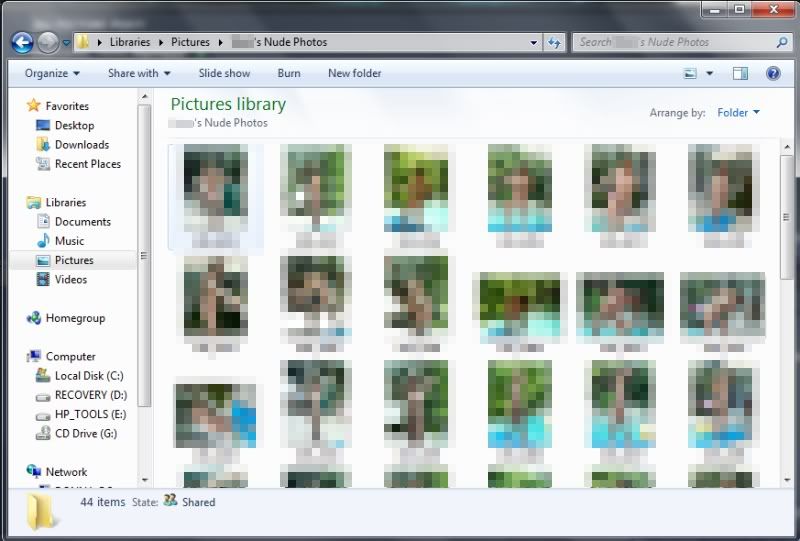
Task: Click the Documents library icon
Action: pos(43,221)
